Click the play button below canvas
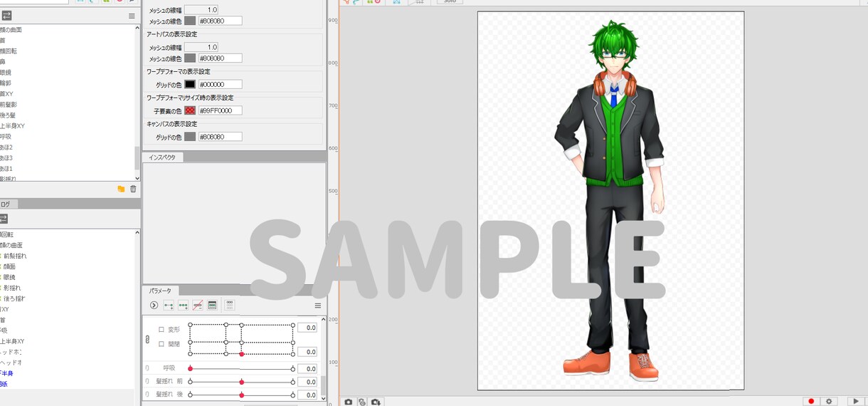The width and height of the screenshot is (868, 406). pyautogui.click(x=857, y=402)
